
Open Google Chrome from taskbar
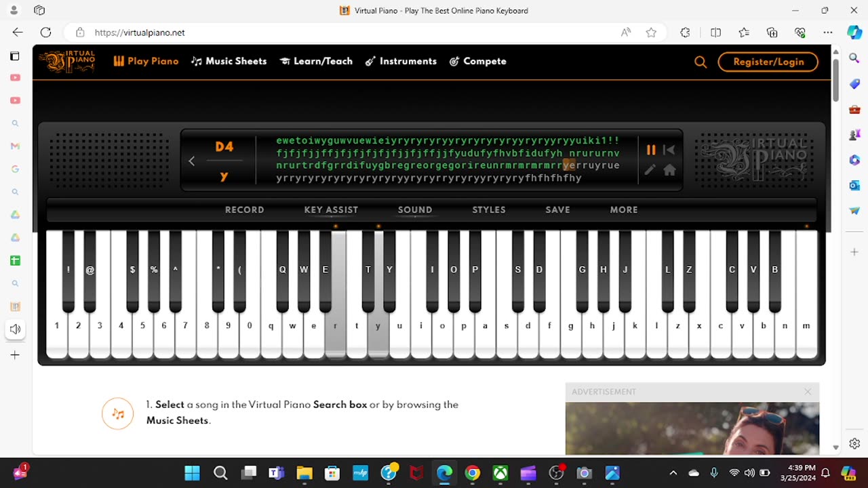pyautogui.click(x=472, y=472)
